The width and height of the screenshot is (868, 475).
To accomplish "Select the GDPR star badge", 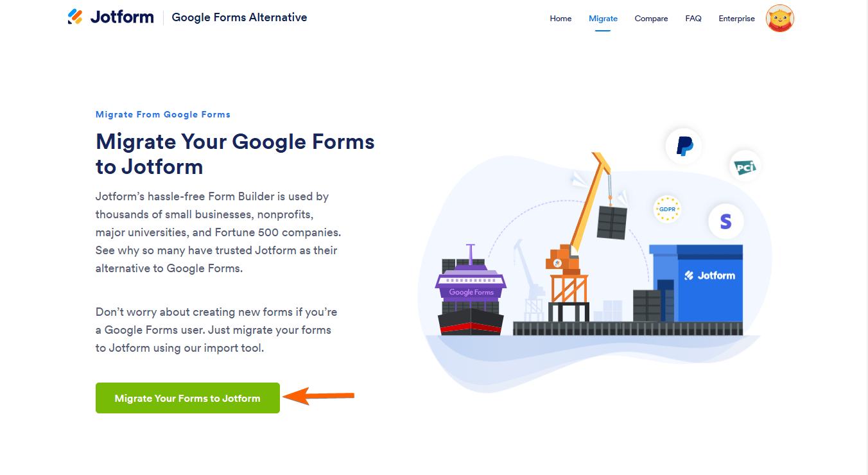I will point(667,209).
